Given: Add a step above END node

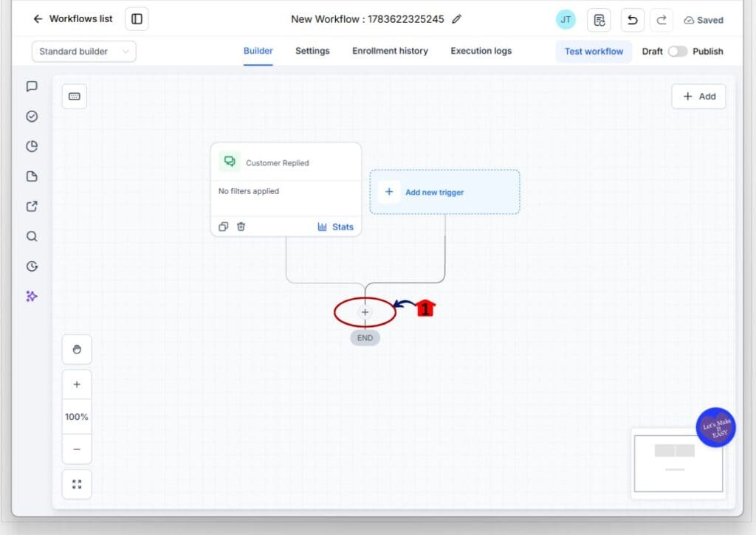Looking at the screenshot, I should pos(365,312).
